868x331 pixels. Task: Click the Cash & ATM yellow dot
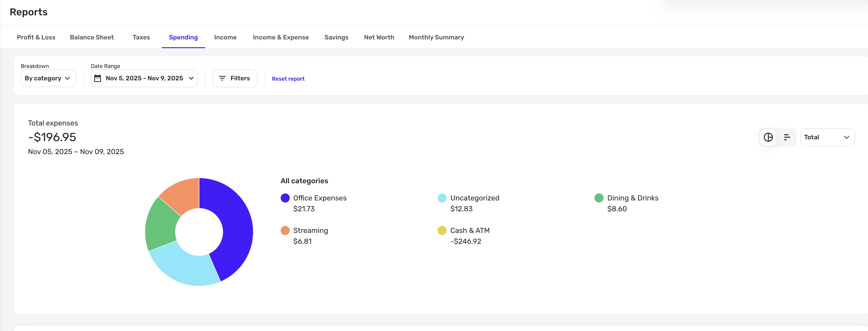(x=442, y=230)
